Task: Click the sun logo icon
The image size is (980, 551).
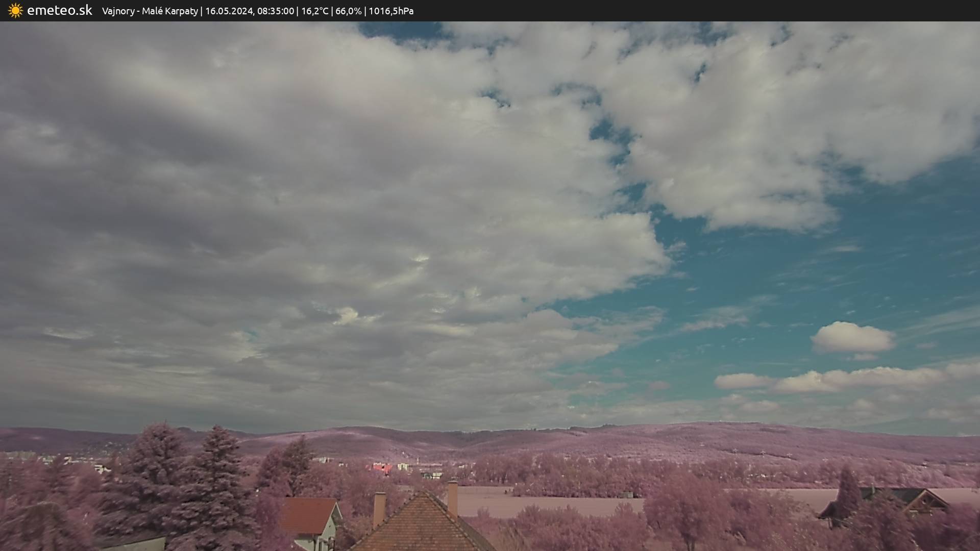Action: pos(15,11)
